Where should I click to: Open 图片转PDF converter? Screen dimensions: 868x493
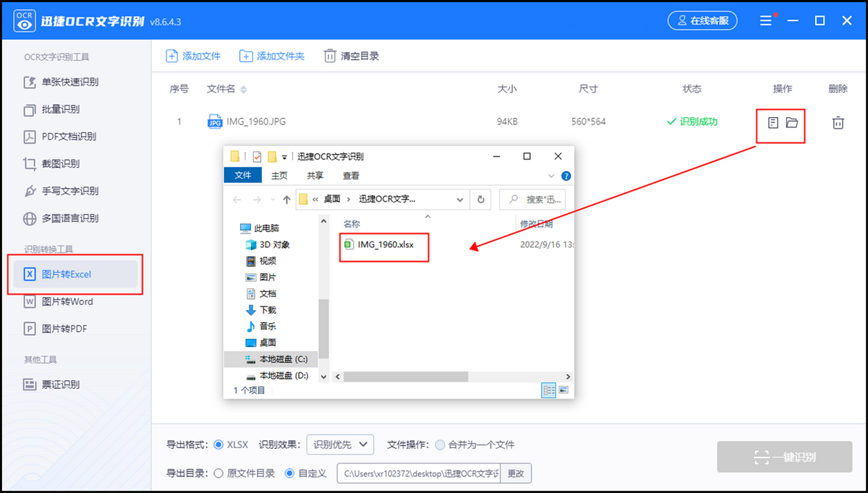click(x=56, y=329)
